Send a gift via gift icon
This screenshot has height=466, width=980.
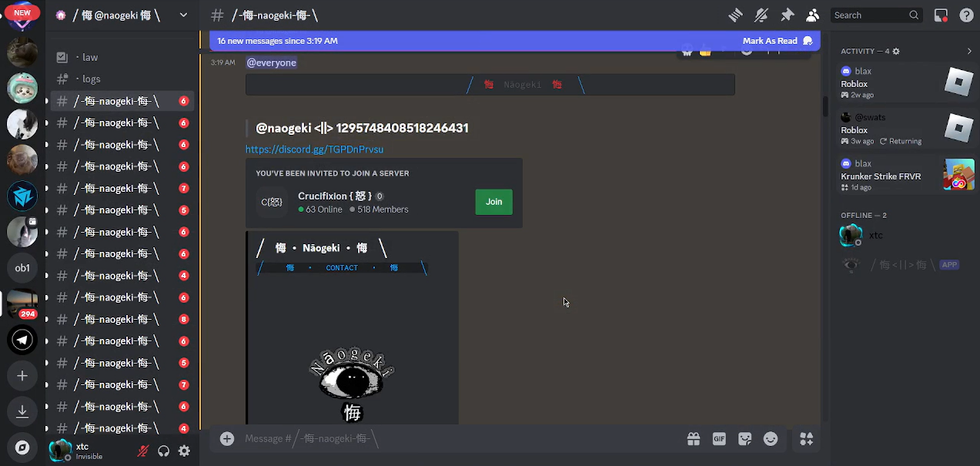694,439
